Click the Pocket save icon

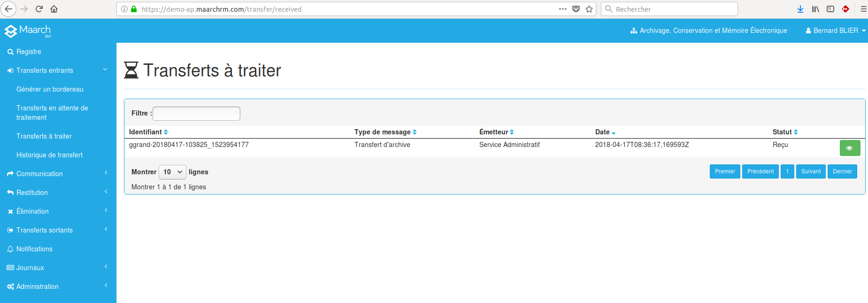coord(576,9)
